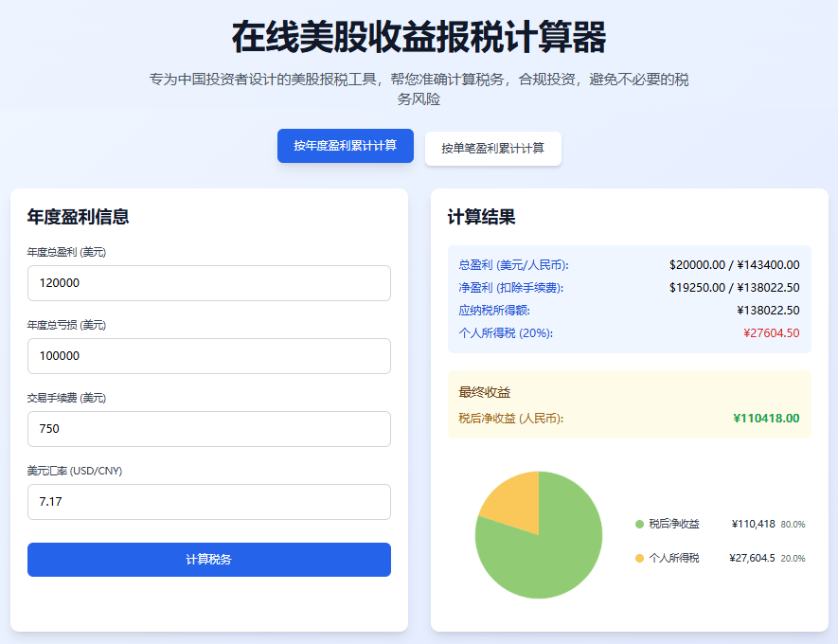Click the green slice of pie chart
The height and width of the screenshot is (644, 838).
coord(544,559)
